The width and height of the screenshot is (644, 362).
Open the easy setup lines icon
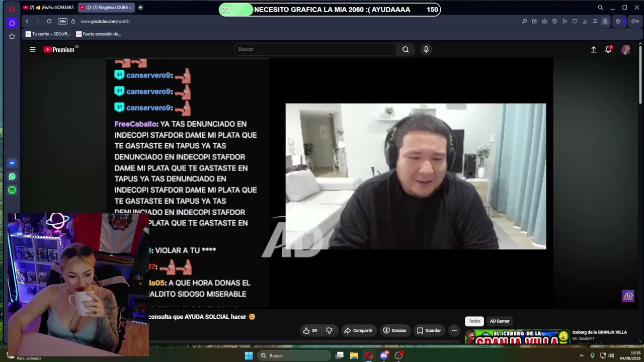595,21
